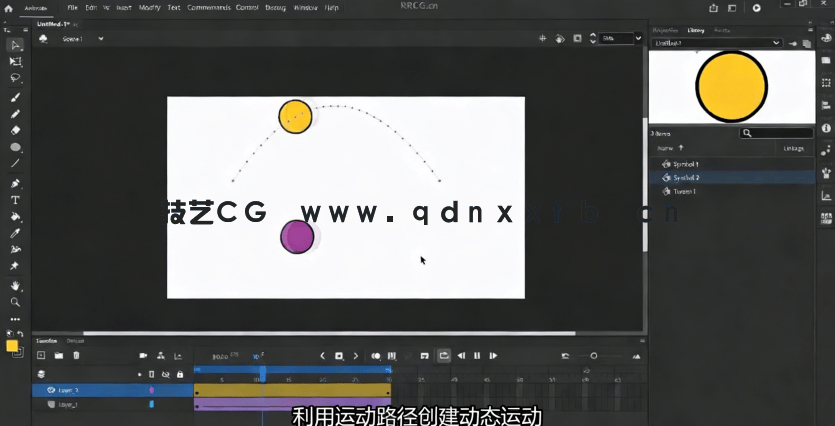The height and width of the screenshot is (426, 835).
Task: Open the Info panel icon
Action: pos(826,128)
